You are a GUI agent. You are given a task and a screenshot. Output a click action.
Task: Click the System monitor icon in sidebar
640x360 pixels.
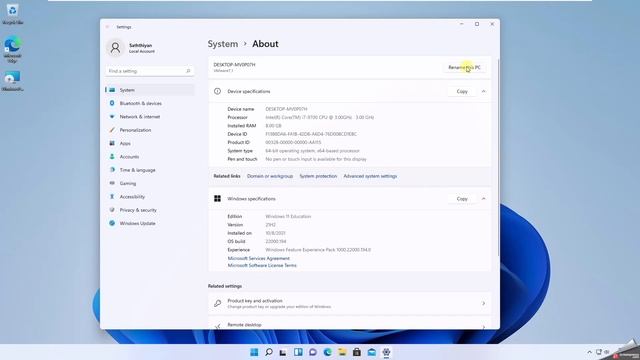(x=112, y=90)
